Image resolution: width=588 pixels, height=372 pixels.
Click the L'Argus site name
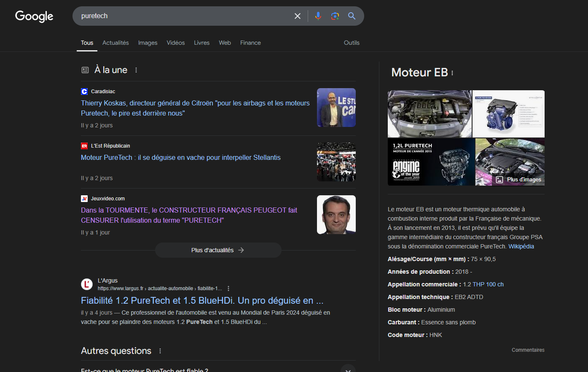pos(107,280)
